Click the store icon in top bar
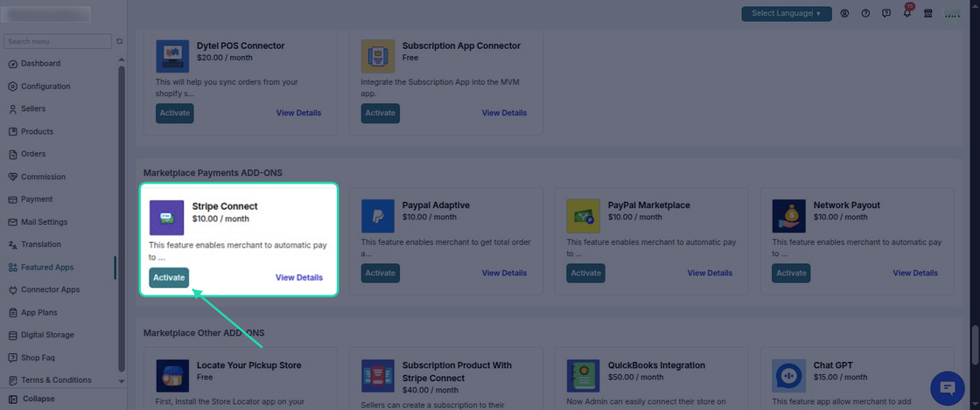The height and width of the screenshot is (410, 980). point(928,13)
